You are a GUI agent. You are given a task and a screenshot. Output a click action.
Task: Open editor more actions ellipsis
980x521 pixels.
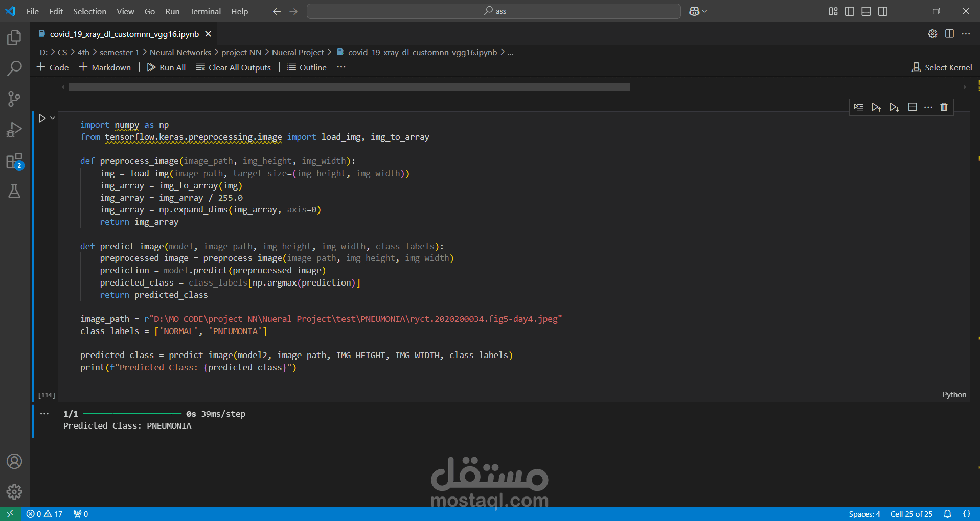coord(966,34)
